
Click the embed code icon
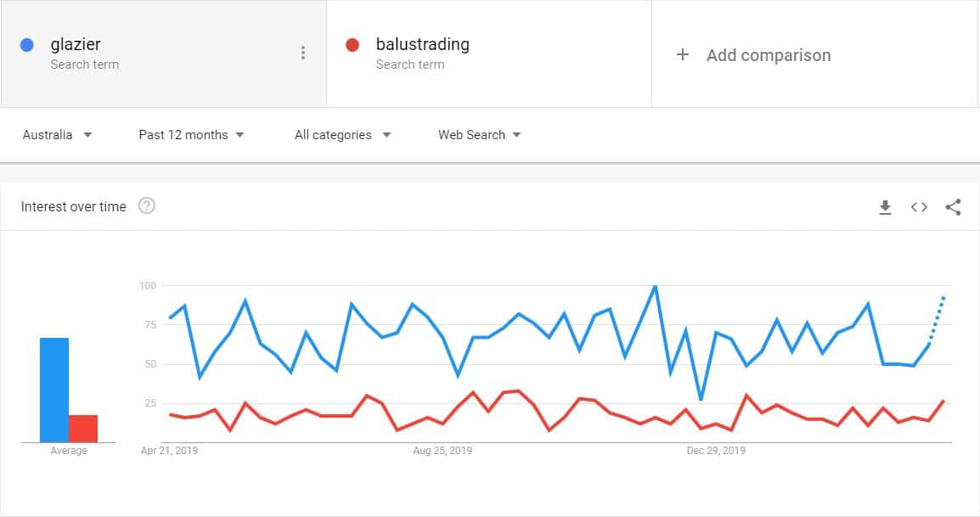[919, 207]
